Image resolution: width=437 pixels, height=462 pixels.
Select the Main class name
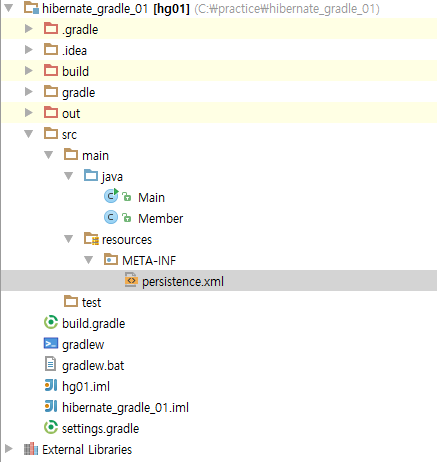pos(152,197)
